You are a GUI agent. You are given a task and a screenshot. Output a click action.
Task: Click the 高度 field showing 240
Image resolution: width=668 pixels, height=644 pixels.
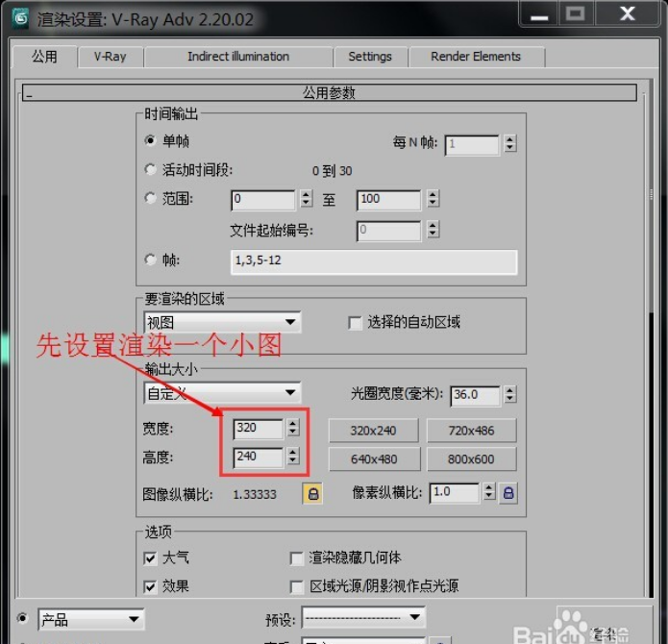click(x=259, y=458)
